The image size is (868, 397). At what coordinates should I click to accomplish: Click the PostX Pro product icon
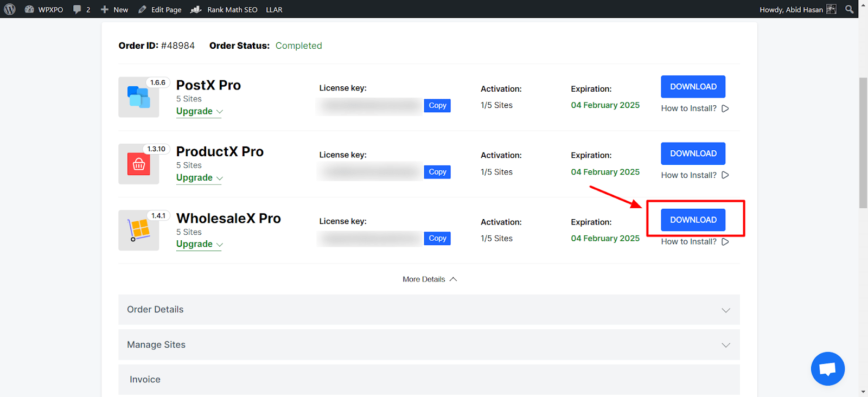pos(139,97)
